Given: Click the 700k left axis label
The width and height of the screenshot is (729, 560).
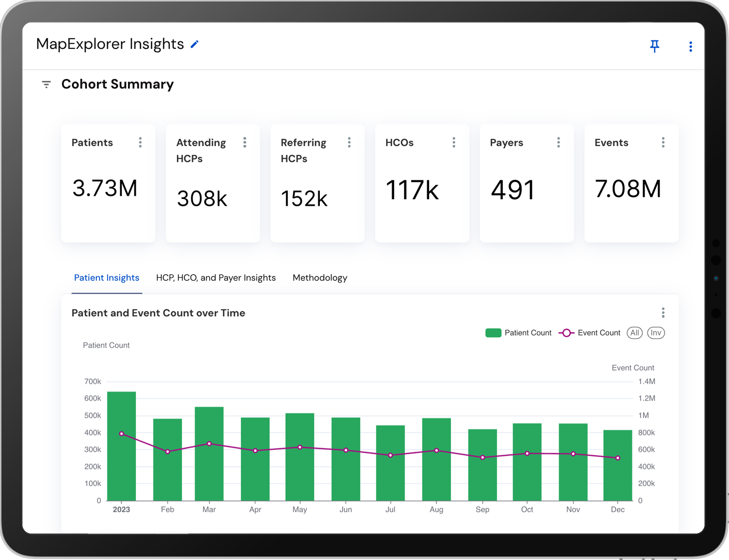Looking at the screenshot, I should tap(92, 382).
